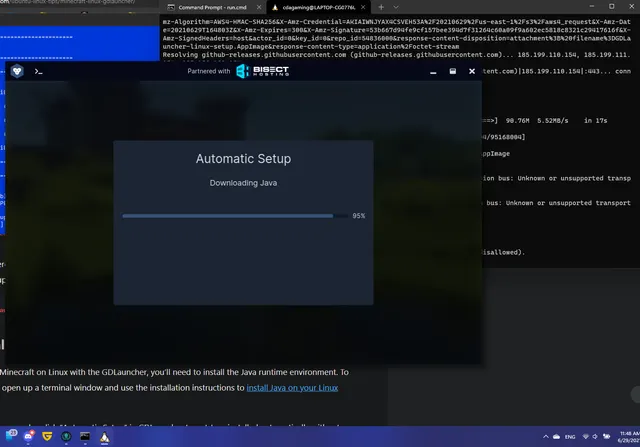
Task: Expand the terminal new-tab profile dropdown
Action: pyautogui.click(x=396, y=7)
